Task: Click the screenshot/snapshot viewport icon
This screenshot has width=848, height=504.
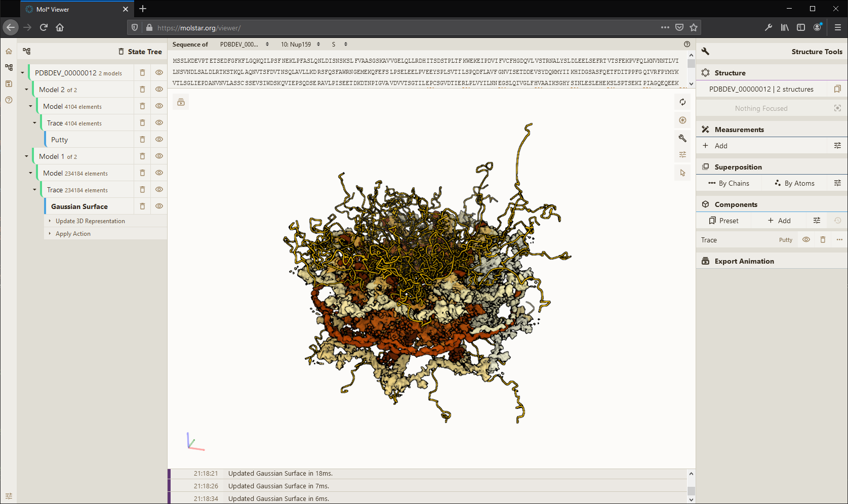Action: pyautogui.click(x=682, y=120)
